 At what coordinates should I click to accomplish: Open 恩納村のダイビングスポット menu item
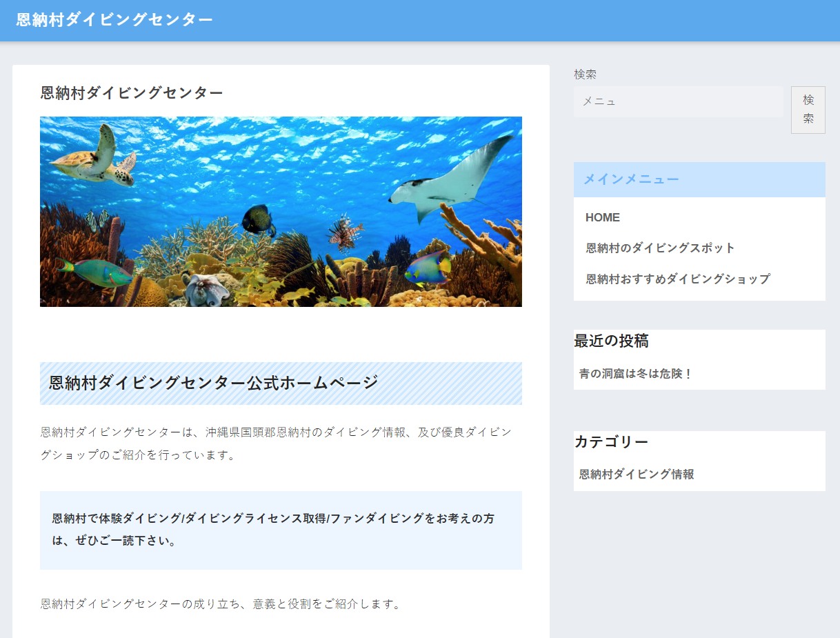click(661, 248)
